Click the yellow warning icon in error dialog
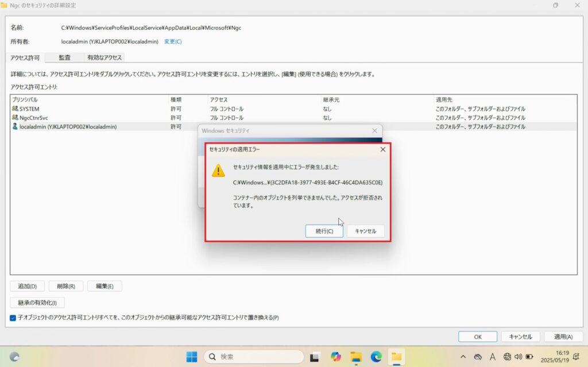 click(218, 171)
